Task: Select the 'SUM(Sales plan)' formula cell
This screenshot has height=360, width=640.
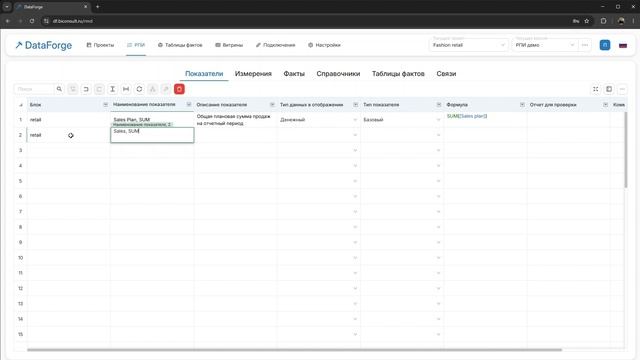Action: 485,120
